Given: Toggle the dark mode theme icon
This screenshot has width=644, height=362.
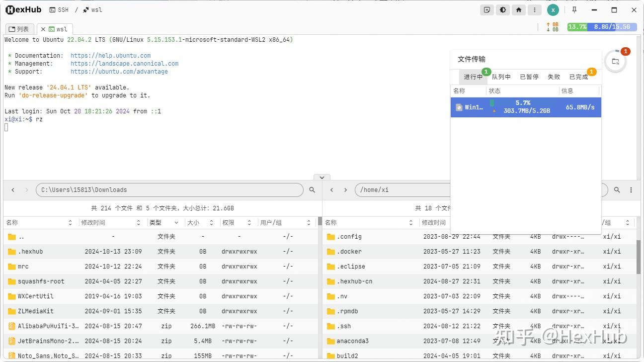Looking at the screenshot, I should click(502, 9).
